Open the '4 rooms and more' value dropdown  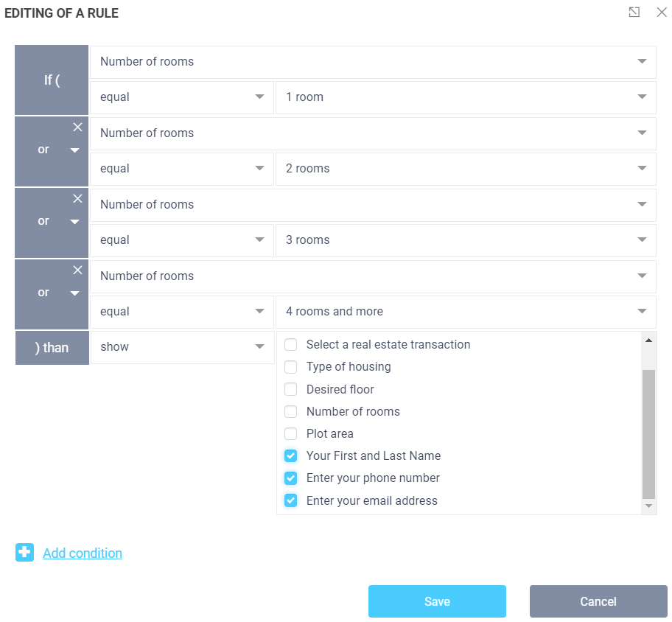[465, 312]
